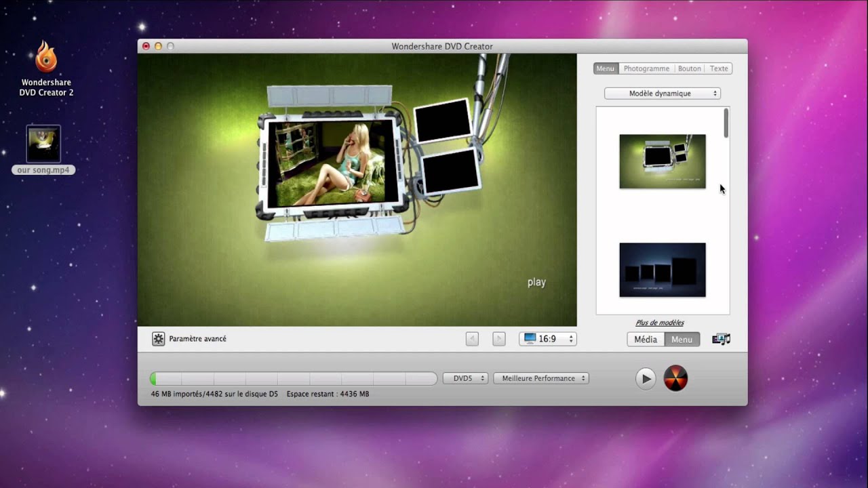This screenshot has width=868, height=488.
Task: Click the 46 MB importés status text
Action: tap(214, 394)
